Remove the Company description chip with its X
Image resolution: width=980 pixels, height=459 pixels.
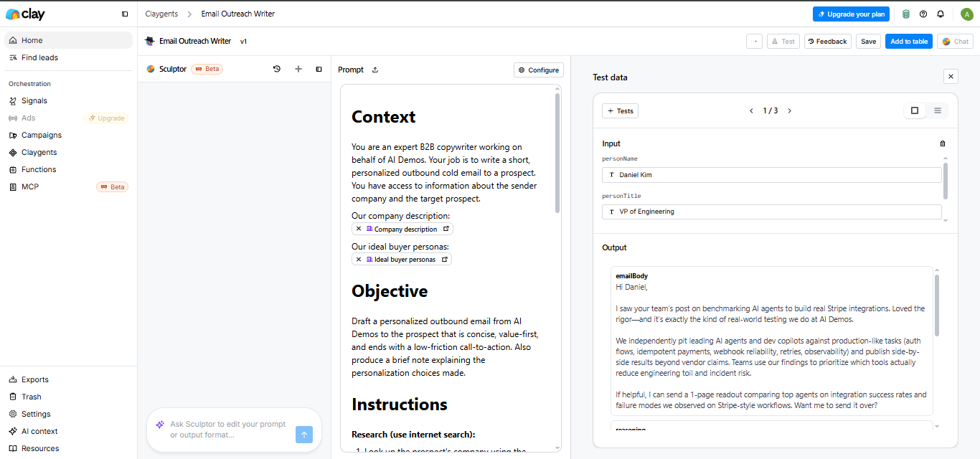(359, 229)
